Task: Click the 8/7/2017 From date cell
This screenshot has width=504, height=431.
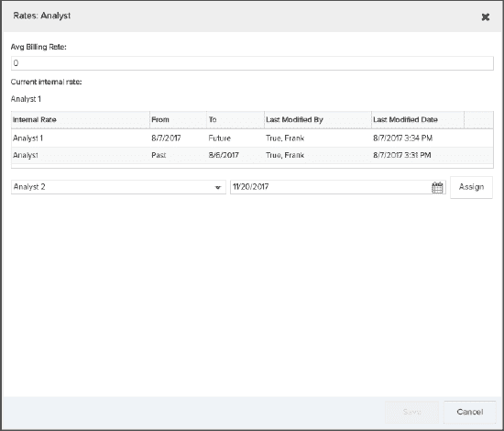Action: coord(166,138)
